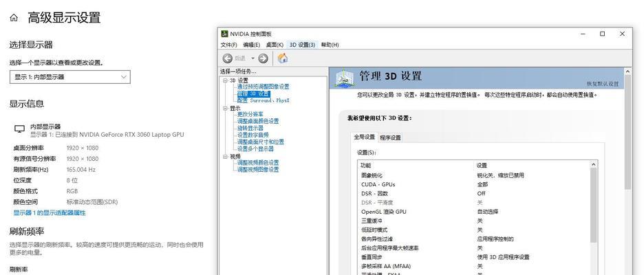Click the value 使用 3D 应用程序设置

click(503, 257)
